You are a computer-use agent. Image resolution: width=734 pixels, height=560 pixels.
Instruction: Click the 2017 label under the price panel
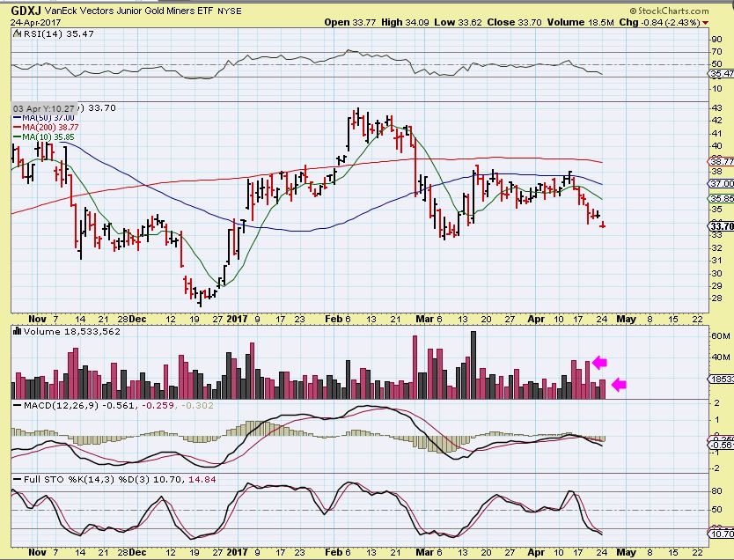pos(237,320)
